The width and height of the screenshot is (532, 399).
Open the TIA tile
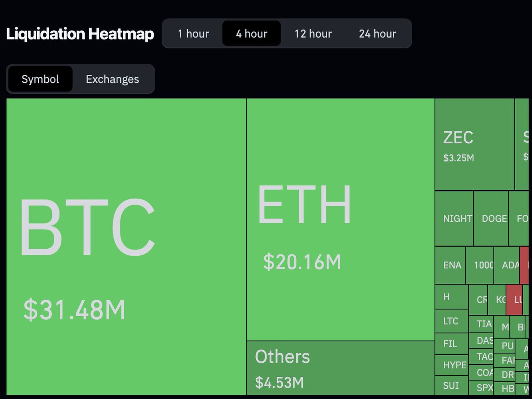[481, 324]
